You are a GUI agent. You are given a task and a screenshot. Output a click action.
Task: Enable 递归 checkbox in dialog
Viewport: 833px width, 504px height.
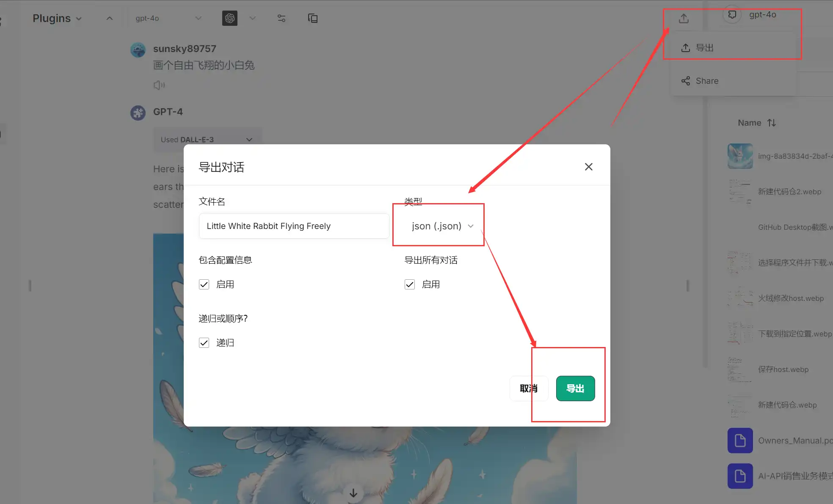(204, 342)
